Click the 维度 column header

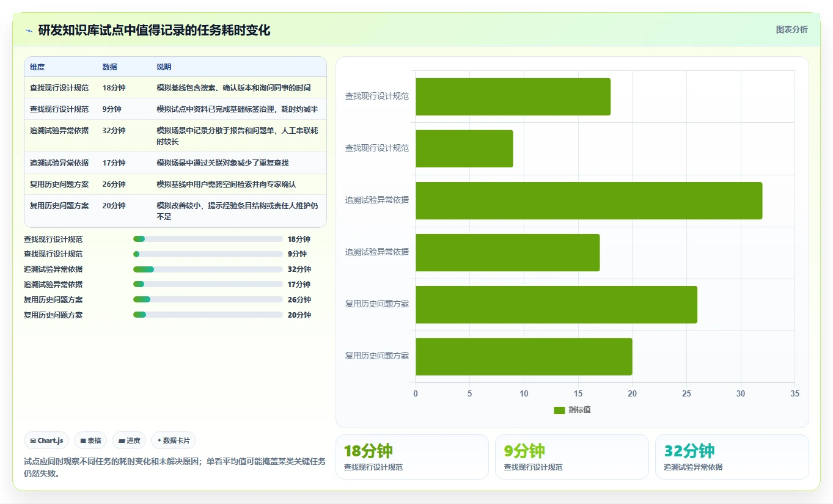(37, 67)
